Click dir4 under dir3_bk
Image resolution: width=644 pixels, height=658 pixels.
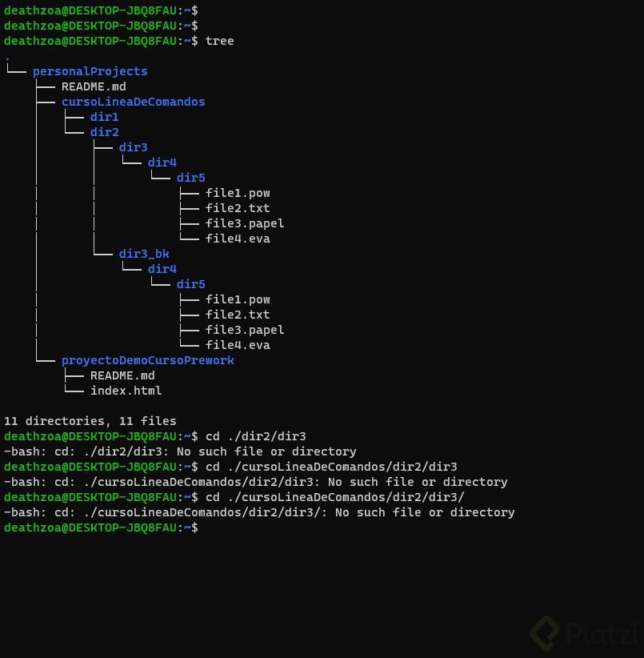[162, 269]
